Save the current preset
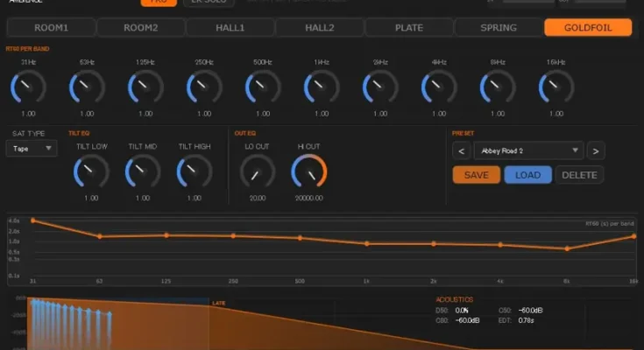The height and width of the screenshot is (350, 644). tap(477, 175)
